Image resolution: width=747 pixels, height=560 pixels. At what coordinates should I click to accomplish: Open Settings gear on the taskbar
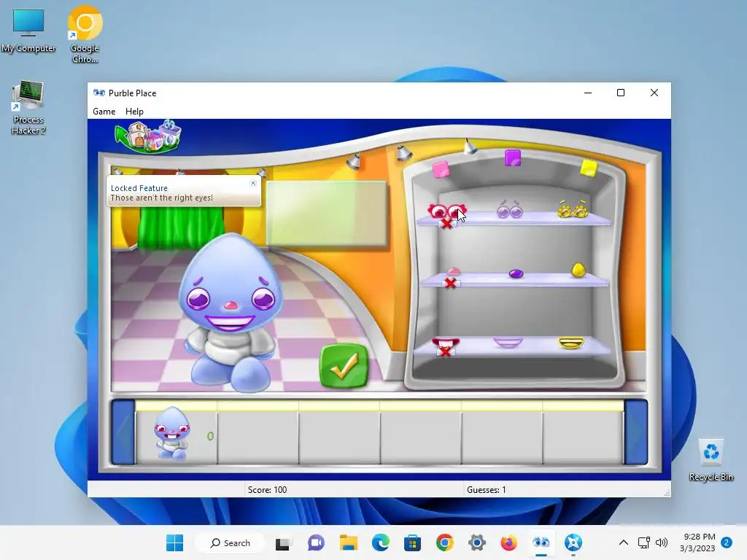477,542
